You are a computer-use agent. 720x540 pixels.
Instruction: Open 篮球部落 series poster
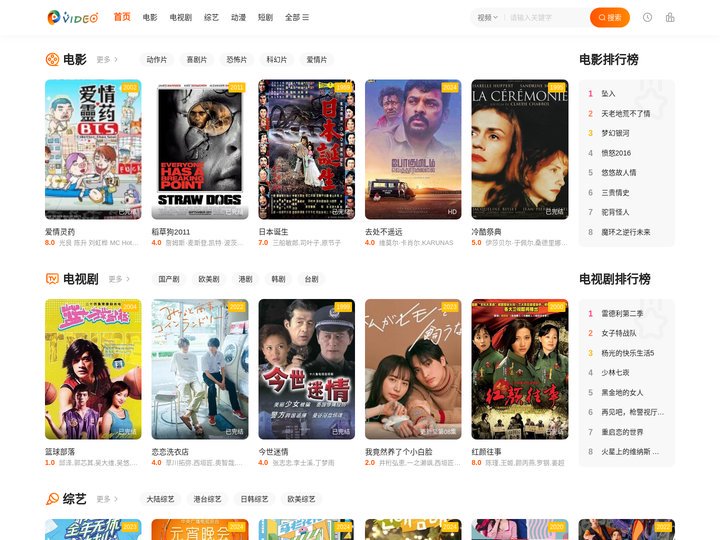93,369
